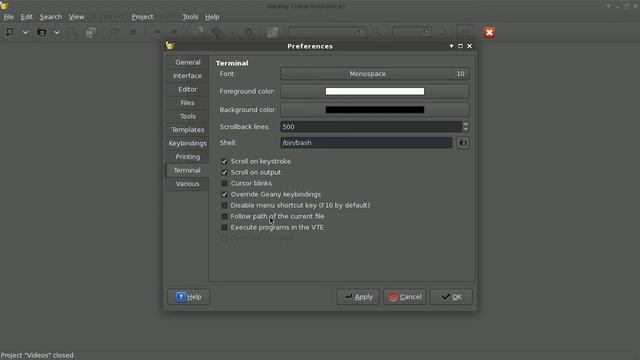Click the Geany icon in Preferences title bar

point(170,46)
